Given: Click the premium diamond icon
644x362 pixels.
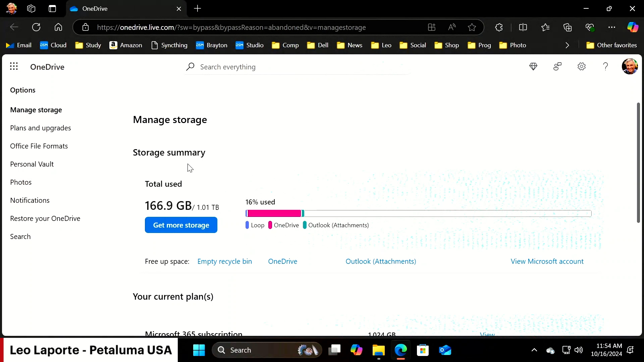Looking at the screenshot, I should [533, 66].
